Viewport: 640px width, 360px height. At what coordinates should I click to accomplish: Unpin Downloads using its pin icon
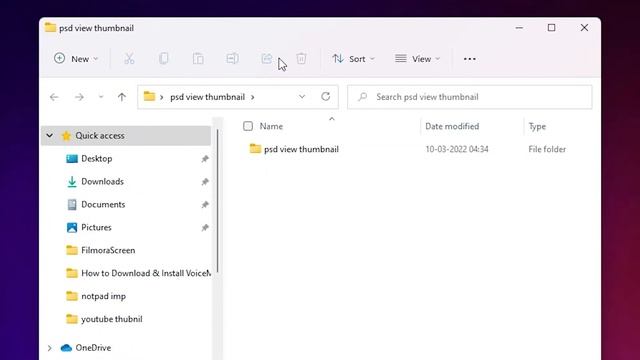click(205, 182)
